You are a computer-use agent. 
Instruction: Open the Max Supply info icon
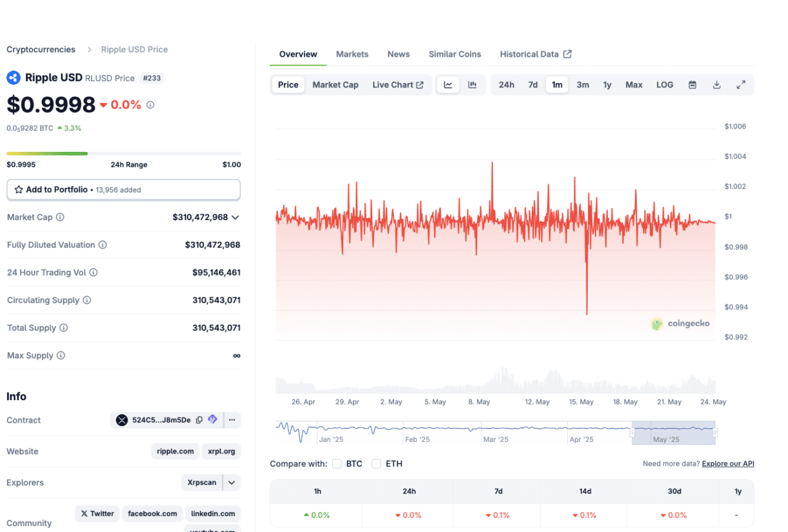pos(61,356)
